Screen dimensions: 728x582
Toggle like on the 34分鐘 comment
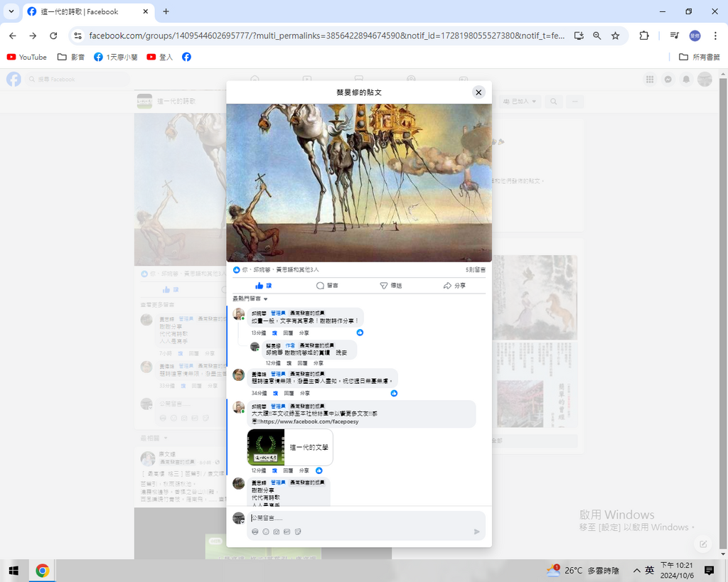pos(274,393)
